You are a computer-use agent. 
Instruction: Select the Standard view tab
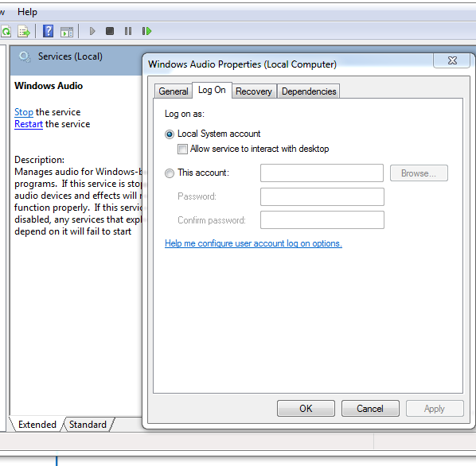pyautogui.click(x=88, y=424)
